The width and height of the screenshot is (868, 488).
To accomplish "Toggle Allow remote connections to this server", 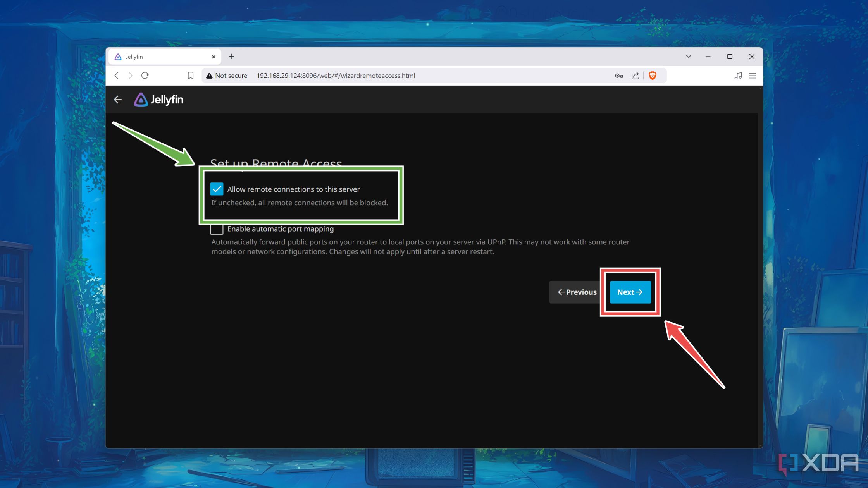I will tap(217, 189).
